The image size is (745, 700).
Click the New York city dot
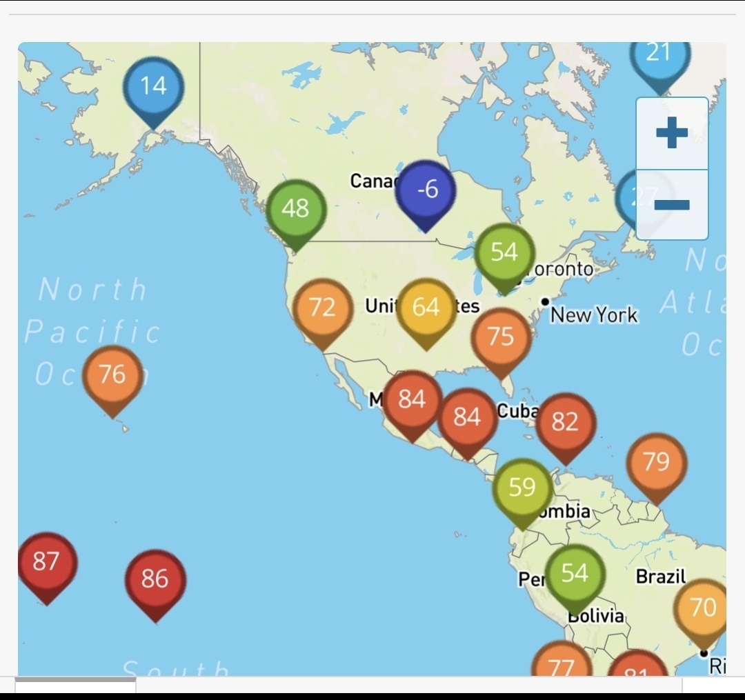[545, 301]
